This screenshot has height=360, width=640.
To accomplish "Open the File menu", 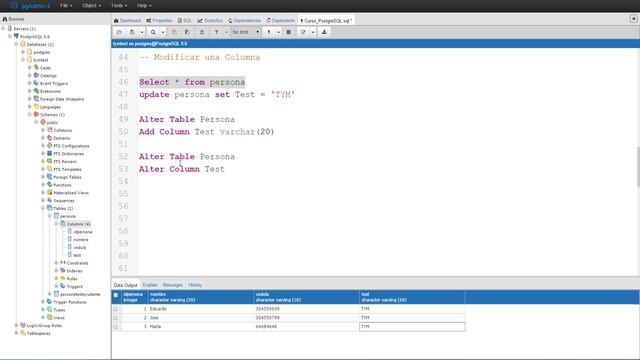I will click(x=66, y=6).
